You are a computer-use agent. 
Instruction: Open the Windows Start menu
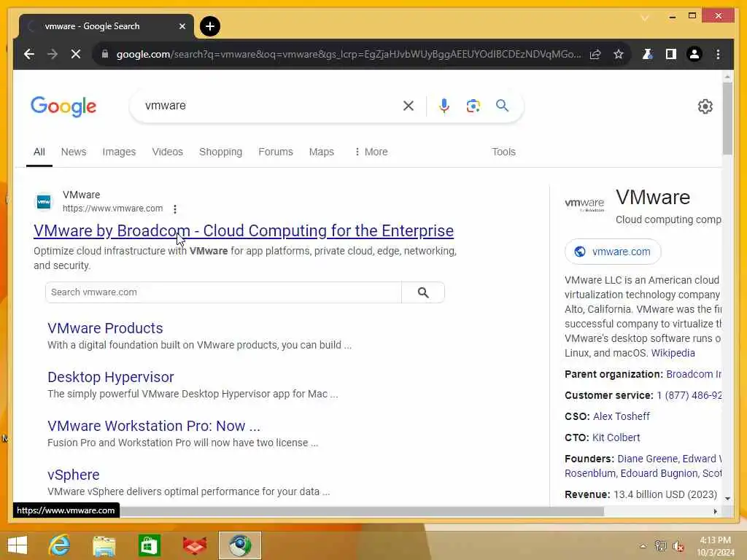[x=18, y=545]
